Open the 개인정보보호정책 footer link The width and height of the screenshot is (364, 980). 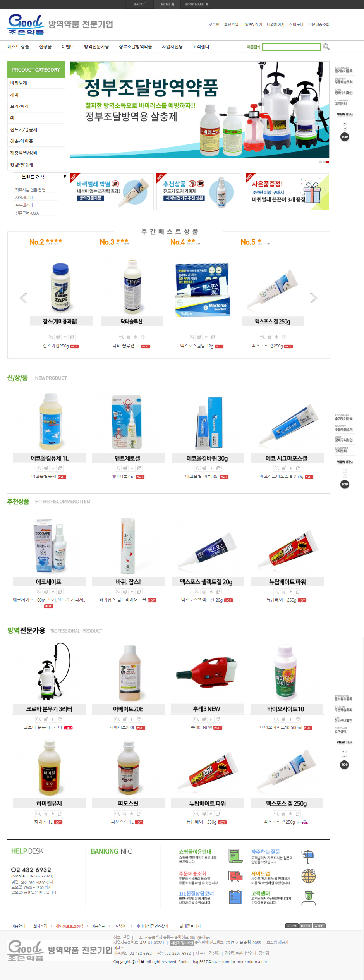(69, 926)
